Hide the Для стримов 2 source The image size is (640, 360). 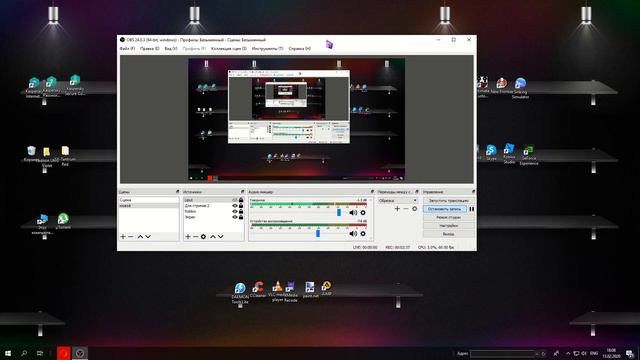pyautogui.click(x=235, y=206)
